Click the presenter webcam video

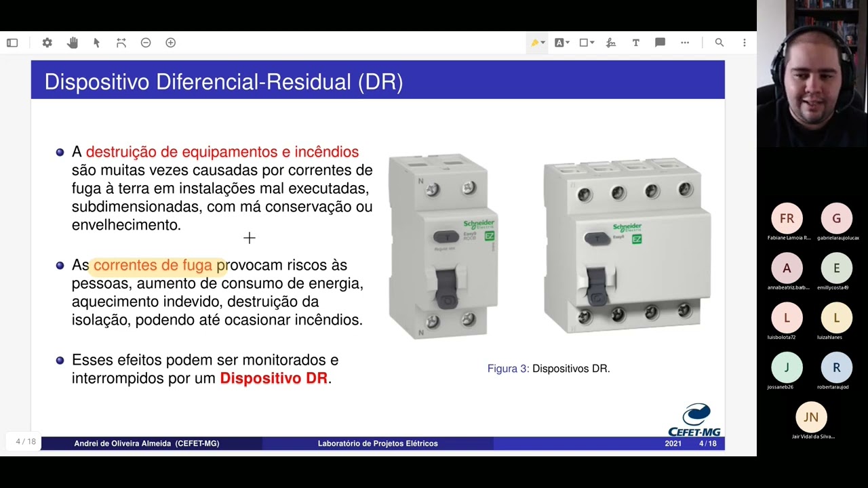(x=812, y=73)
